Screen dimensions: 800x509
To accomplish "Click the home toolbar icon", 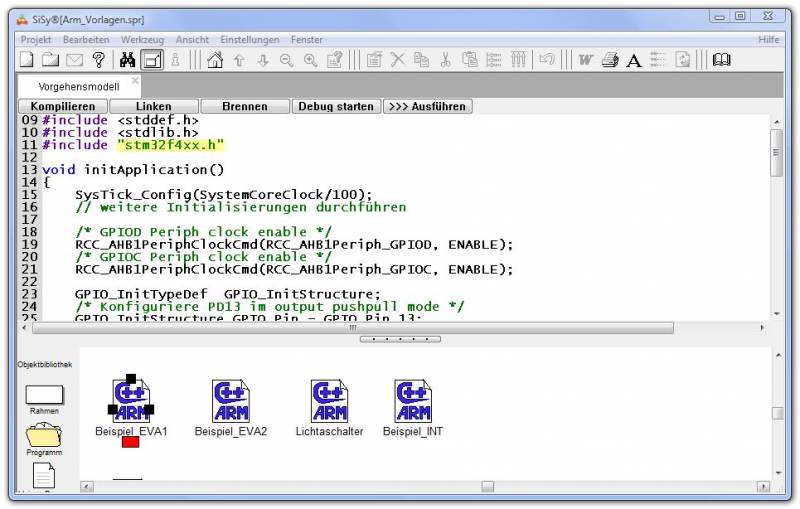I will 215,60.
